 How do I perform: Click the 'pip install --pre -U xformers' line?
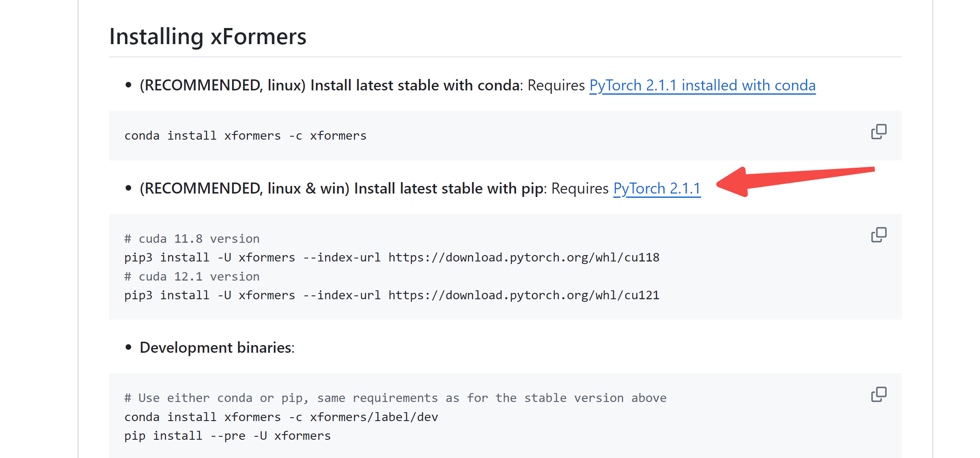(x=227, y=436)
